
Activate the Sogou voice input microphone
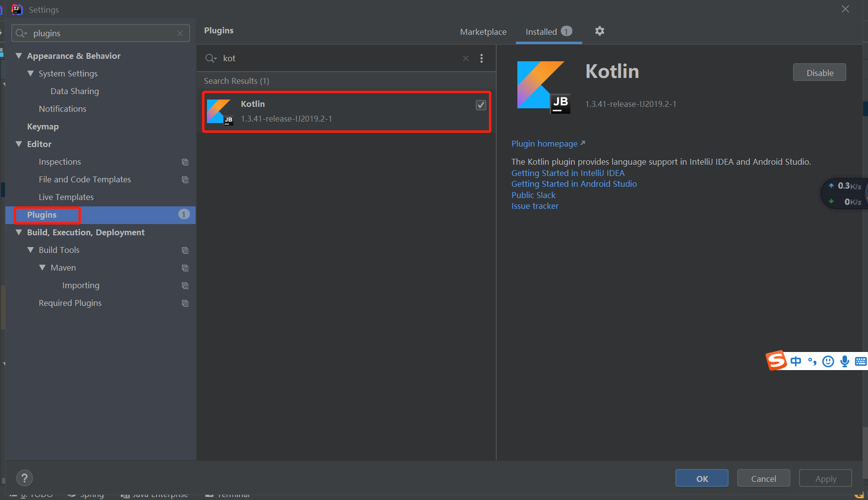(844, 361)
